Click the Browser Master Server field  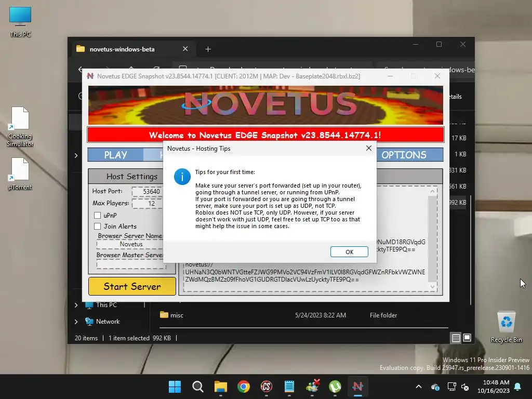point(130,264)
